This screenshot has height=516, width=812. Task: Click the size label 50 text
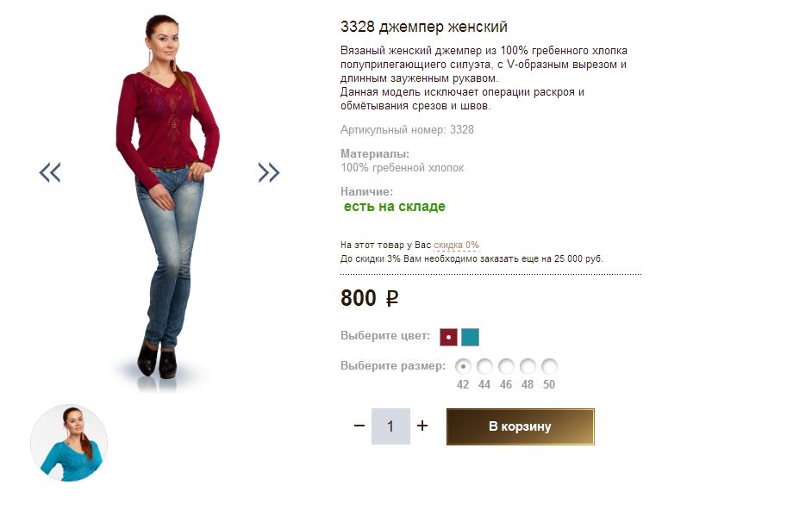click(549, 384)
